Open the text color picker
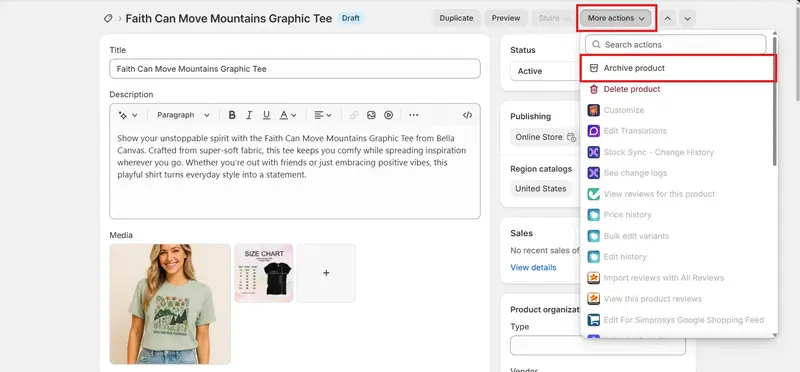This screenshot has width=800, height=372. coord(288,115)
